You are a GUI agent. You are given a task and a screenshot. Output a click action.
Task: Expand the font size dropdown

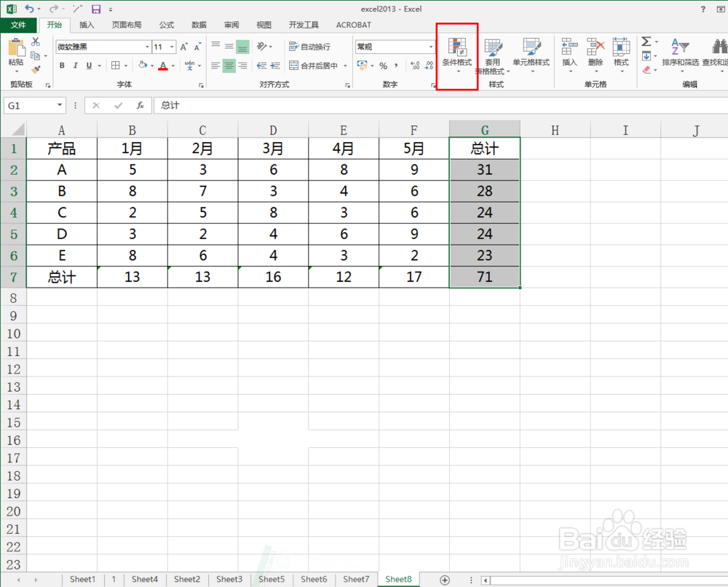point(170,46)
